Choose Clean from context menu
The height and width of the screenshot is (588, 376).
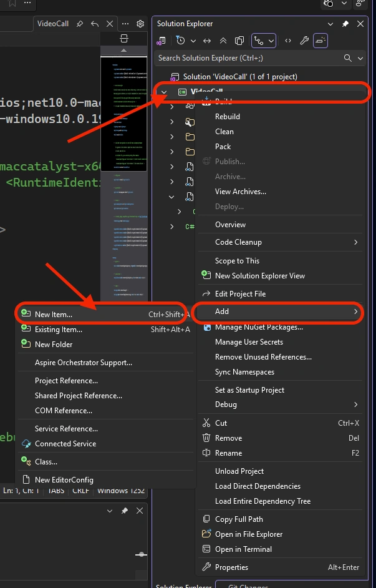coord(224,132)
